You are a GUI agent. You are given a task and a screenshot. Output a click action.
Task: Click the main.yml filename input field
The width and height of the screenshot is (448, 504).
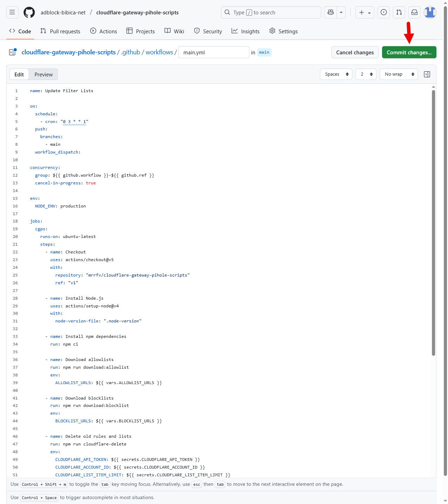click(x=213, y=52)
